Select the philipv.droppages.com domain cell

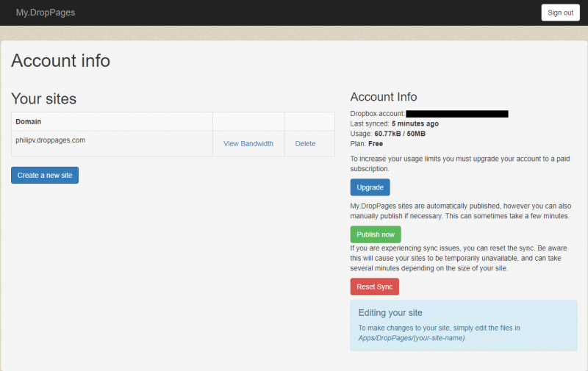51,140
